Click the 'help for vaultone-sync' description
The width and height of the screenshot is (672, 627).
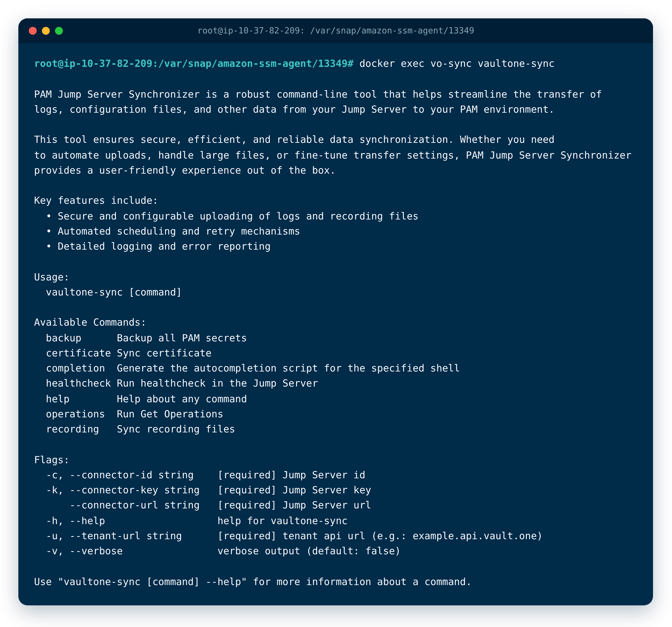(x=283, y=521)
